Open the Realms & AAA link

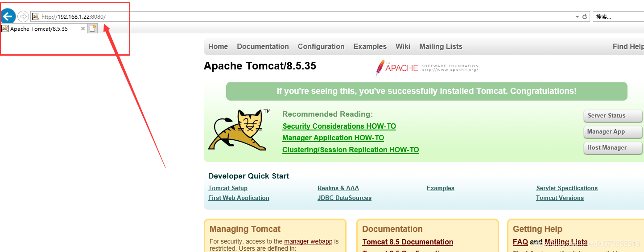[x=338, y=188]
